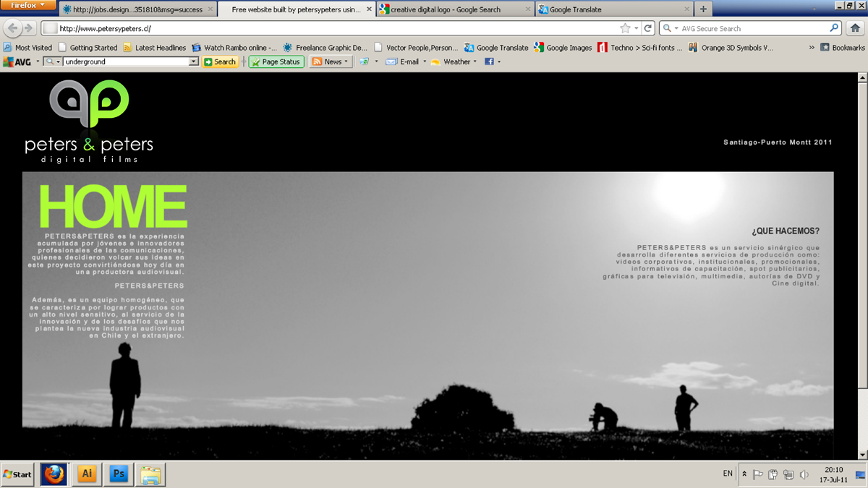Expand the AVG search box history dropdown
Viewport: 868px width, 488px height.
pos(193,62)
